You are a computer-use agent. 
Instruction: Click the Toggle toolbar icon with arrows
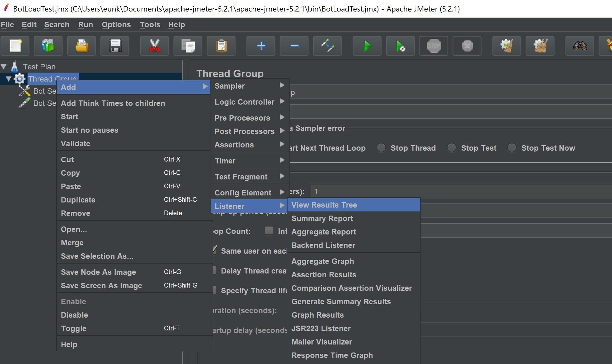click(328, 46)
